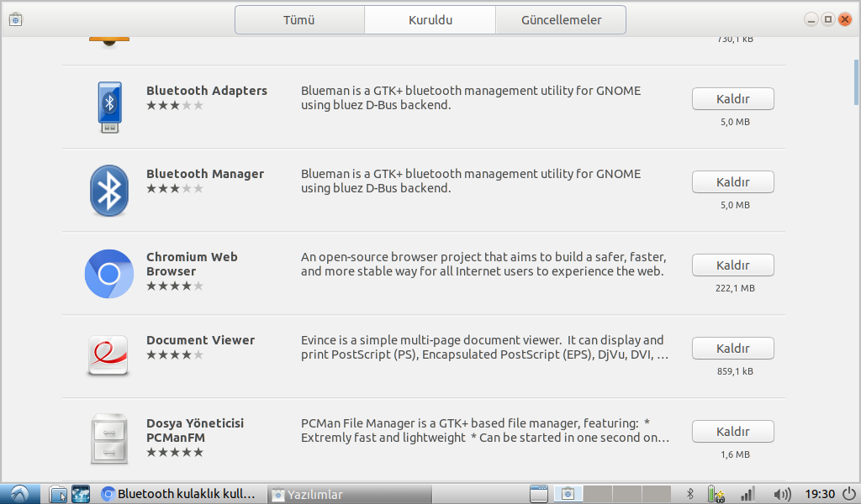Click the show desktop window icon in taskbar
The width and height of the screenshot is (861, 504).
[x=539, y=494]
